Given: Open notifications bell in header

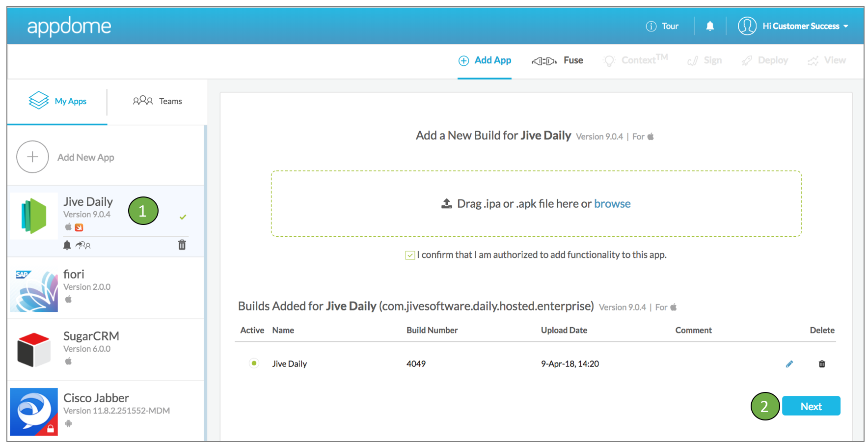Looking at the screenshot, I should (710, 26).
